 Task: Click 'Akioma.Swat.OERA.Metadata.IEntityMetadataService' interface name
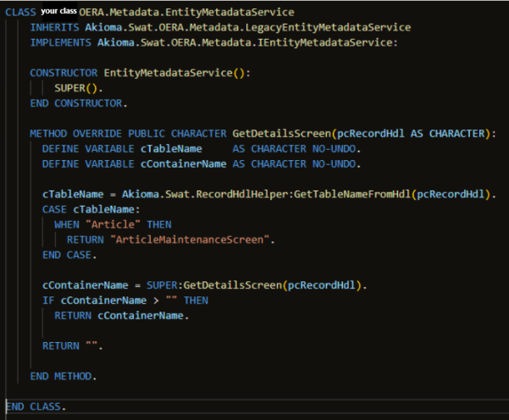pyautogui.click(x=245, y=43)
